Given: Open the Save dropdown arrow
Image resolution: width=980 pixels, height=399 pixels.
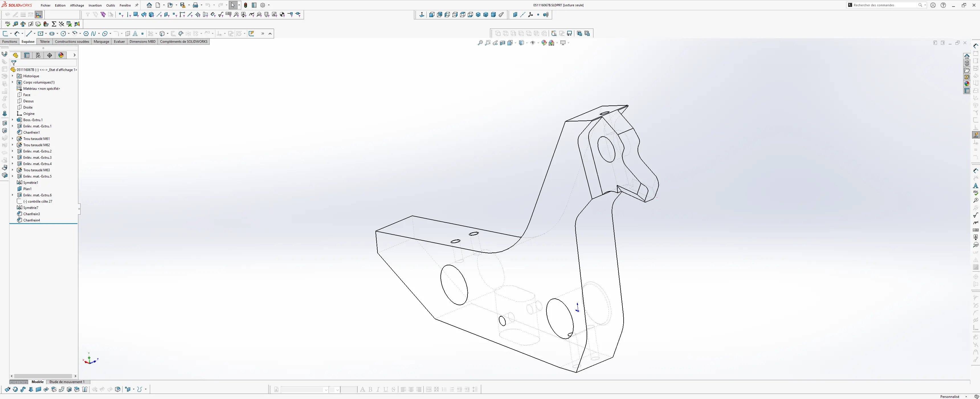Looking at the screenshot, I should [x=189, y=5].
